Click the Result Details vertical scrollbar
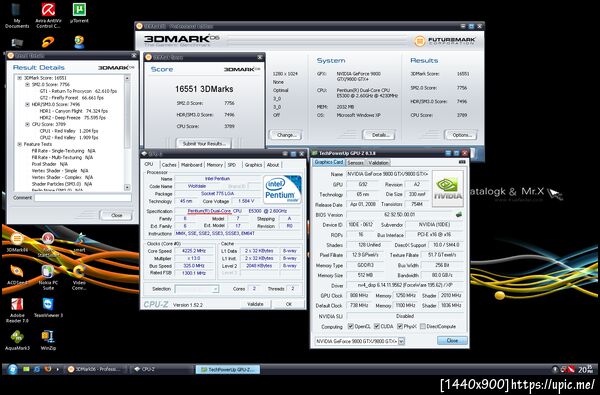 click(127, 133)
